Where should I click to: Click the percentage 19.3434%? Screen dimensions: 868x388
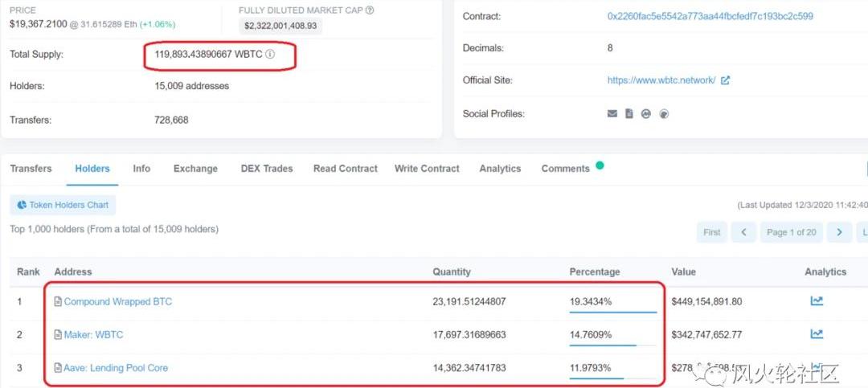tap(591, 302)
